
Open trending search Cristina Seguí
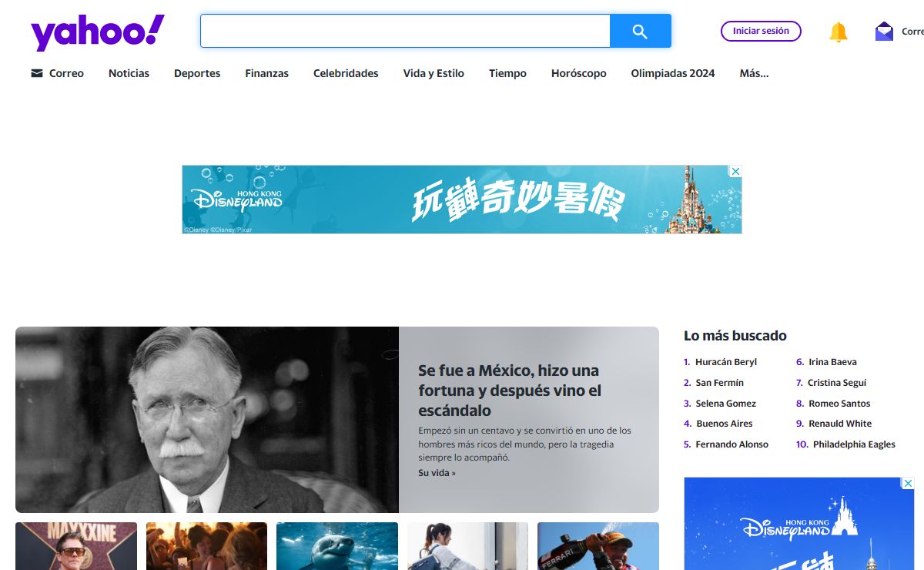click(x=837, y=383)
